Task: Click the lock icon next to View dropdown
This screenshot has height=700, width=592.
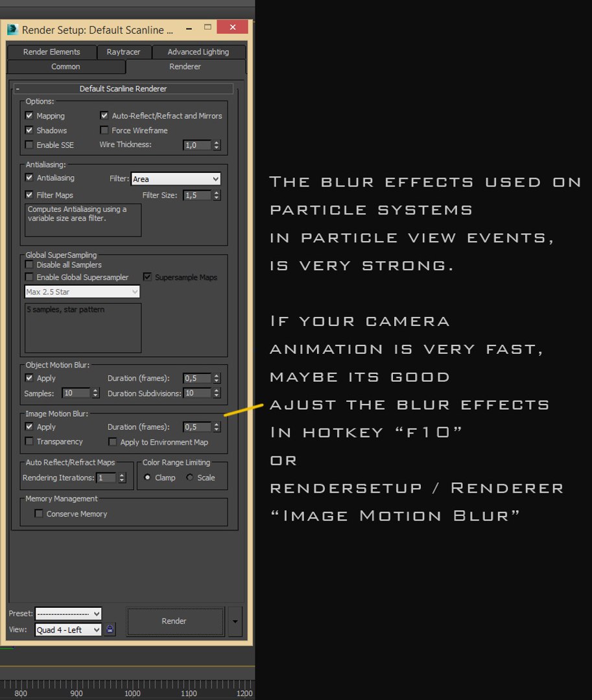Action: [110, 629]
